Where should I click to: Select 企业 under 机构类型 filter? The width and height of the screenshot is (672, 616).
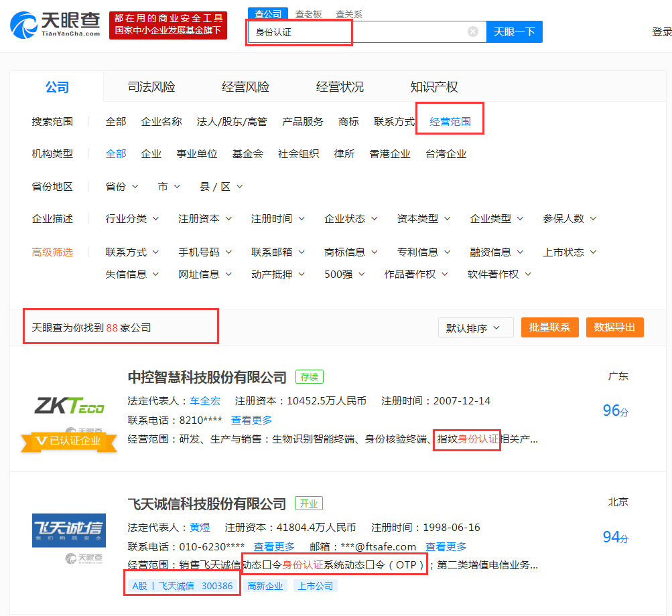[151, 153]
